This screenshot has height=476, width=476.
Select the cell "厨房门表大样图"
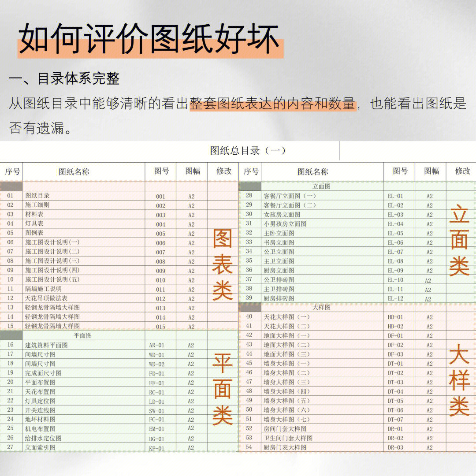(x=285, y=447)
